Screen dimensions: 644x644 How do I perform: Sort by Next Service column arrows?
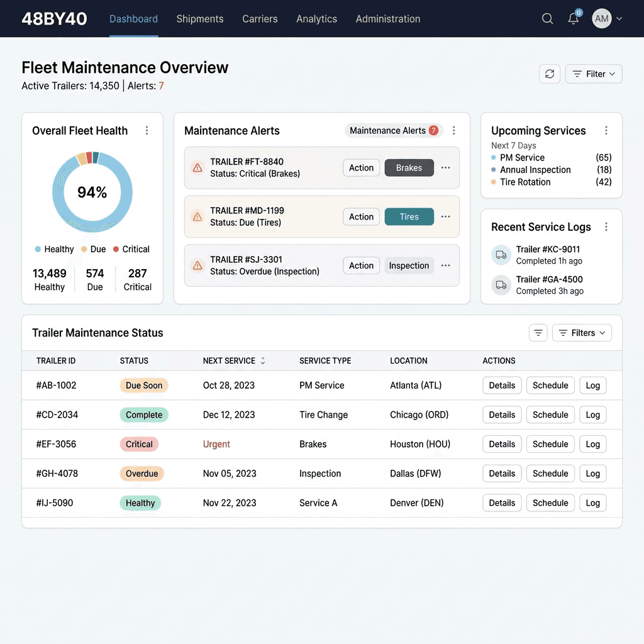(x=263, y=360)
